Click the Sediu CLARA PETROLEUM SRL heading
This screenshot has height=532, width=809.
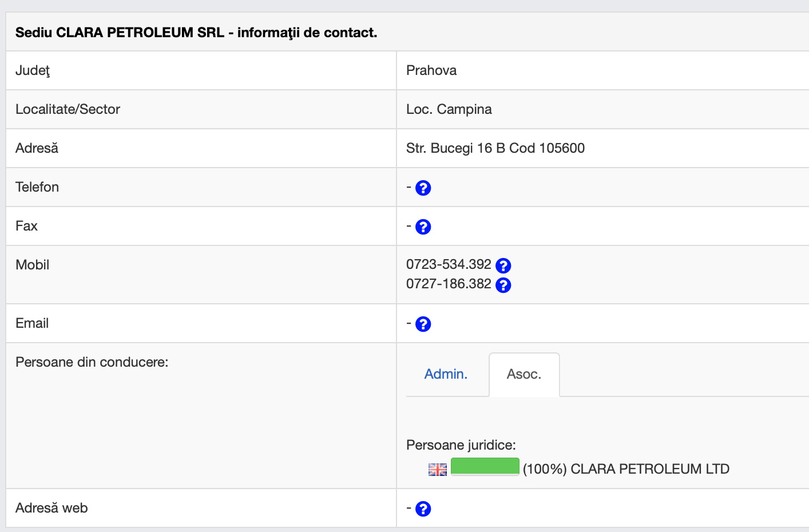pos(196,33)
